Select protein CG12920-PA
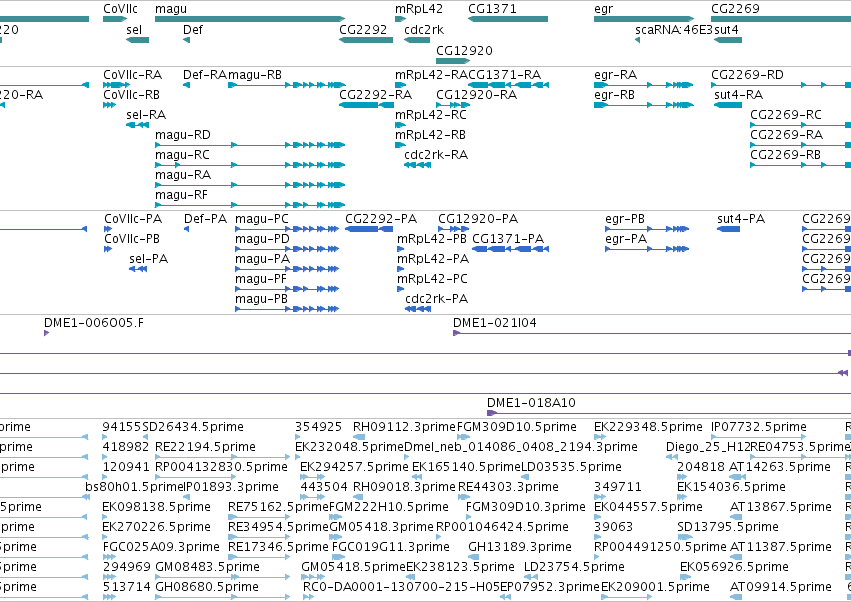The height and width of the screenshot is (602, 851). point(478,219)
